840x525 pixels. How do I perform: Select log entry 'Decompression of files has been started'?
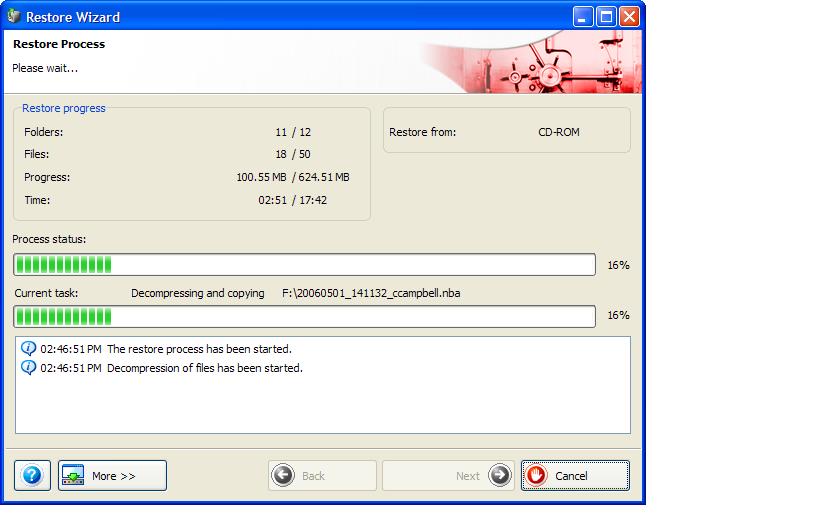pos(204,368)
